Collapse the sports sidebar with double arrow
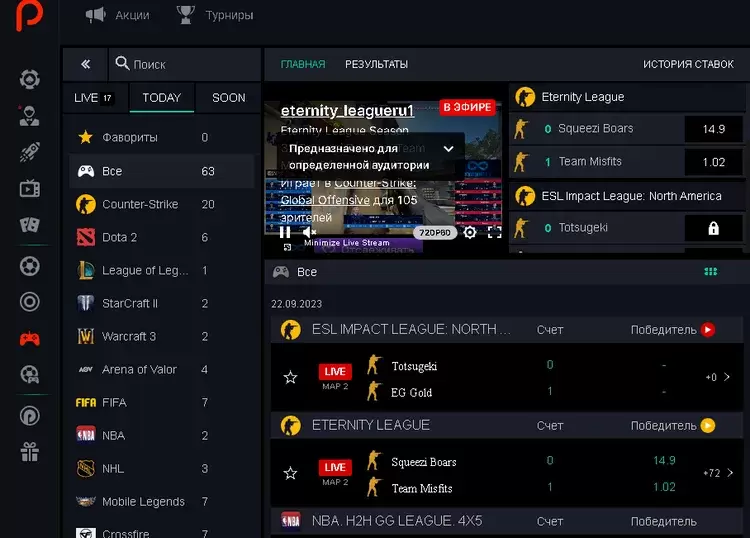The image size is (750, 538). (x=86, y=64)
